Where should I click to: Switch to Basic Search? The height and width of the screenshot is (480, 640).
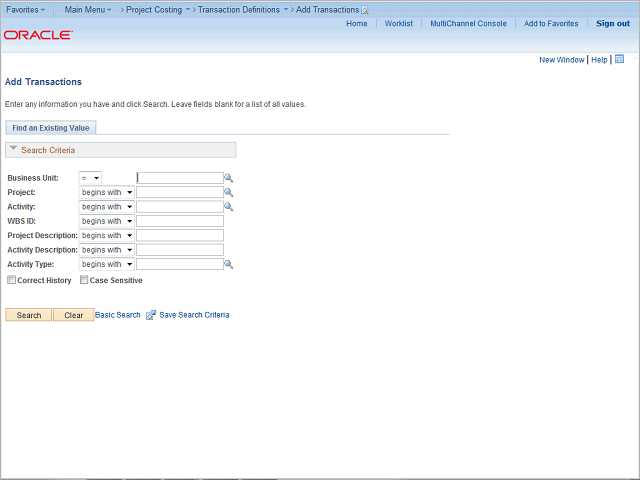tap(118, 315)
